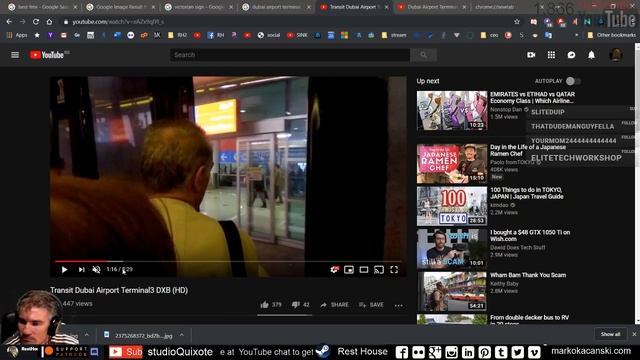
Task: Close the downloads bar
Action: point(634,334)
